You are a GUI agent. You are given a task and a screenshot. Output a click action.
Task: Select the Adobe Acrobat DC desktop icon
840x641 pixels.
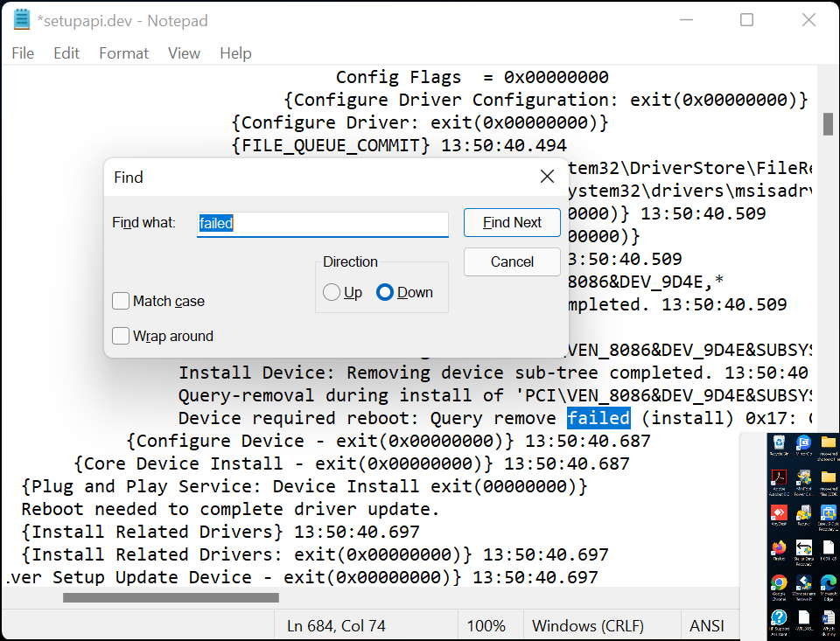[779, 478]
